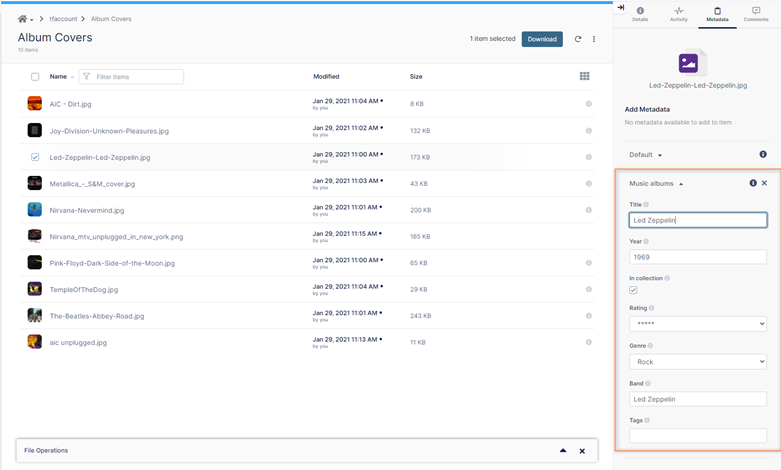Open the Genre dropdown showing Rock
Screen dimensions: 781x470
698,362
